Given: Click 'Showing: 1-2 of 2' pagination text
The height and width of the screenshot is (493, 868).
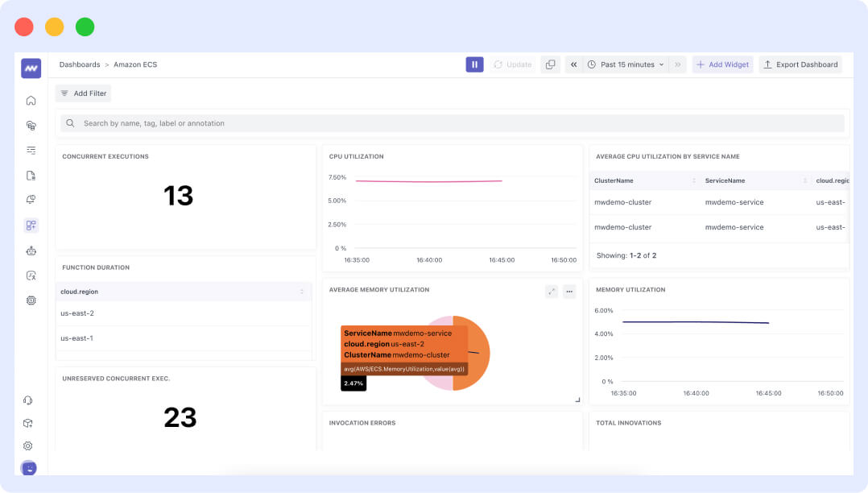Looking at the screenshot, I should pyautogui.click(x=626, y=255).
